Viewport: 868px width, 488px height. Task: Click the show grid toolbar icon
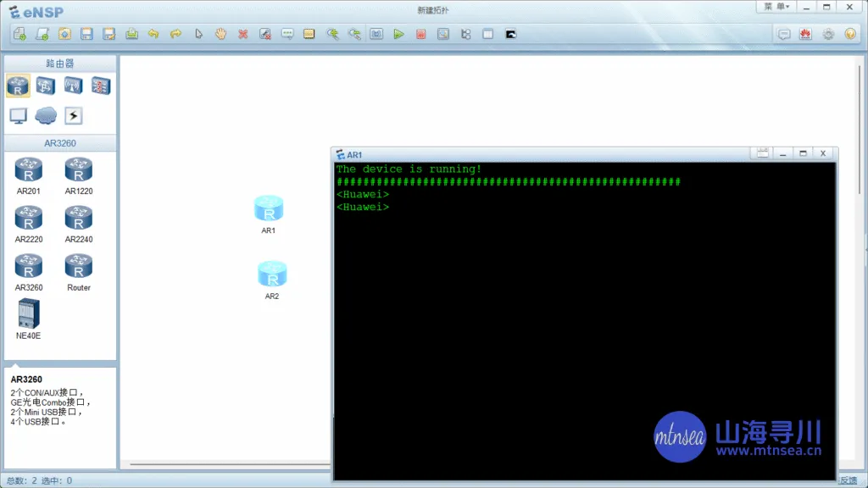tap(487, 34)
